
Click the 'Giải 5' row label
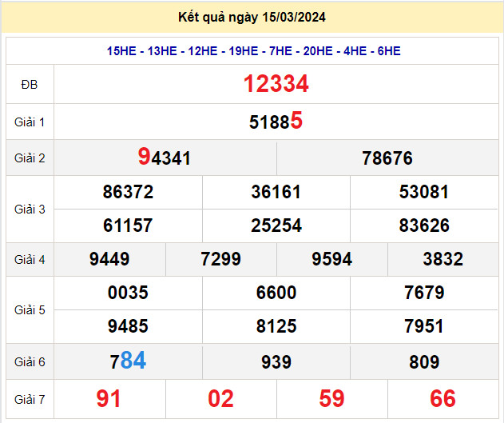click(30, 310)
